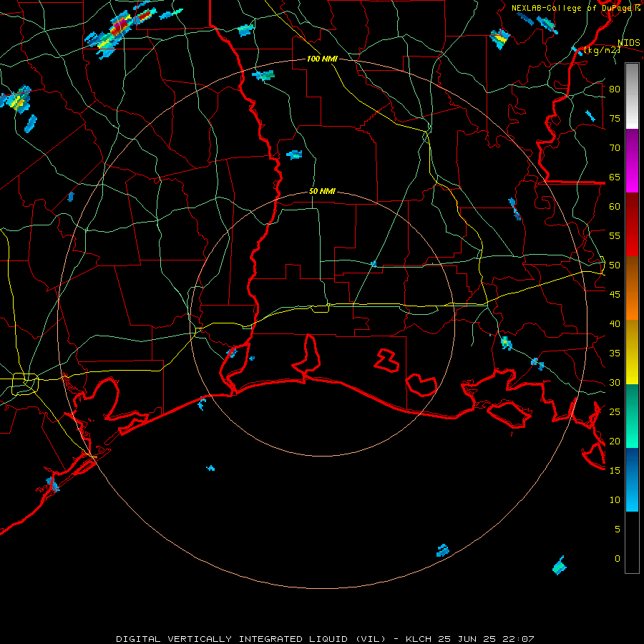The image size is (644, 644).
Task: Select the 20 value on color scale
Action: pos(615,441)
